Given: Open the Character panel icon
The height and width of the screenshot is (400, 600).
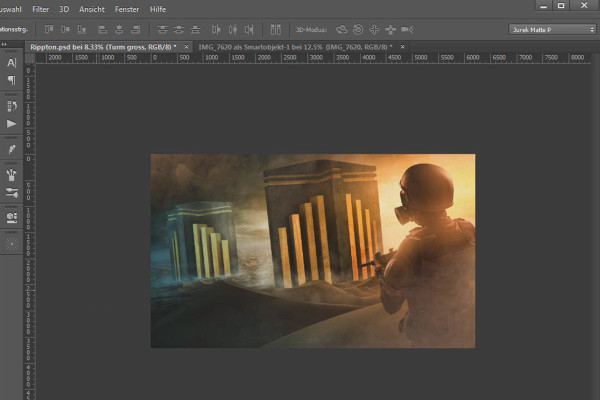Looking at the screenshot, I should pyautogui.click(x=11, y=63).
